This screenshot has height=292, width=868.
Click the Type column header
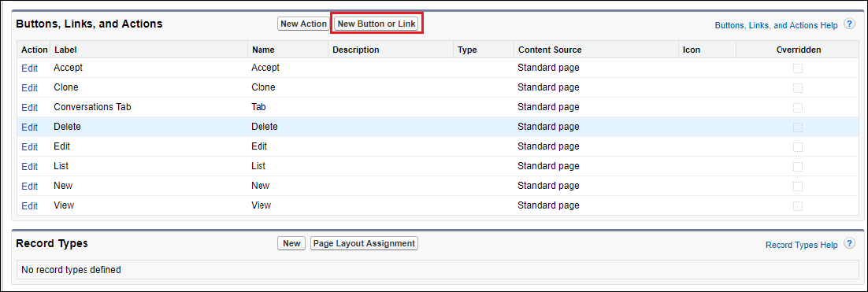point(467,50)
